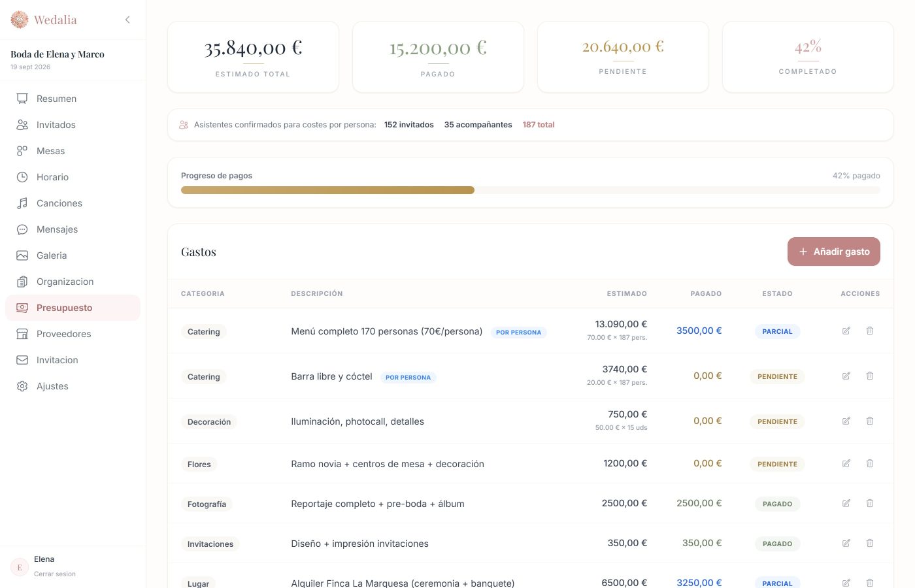The height and width of the screenshot is (588, 915).
Task: Delete the Barra libre y cóctel expense
Action: click(x=870, y=376)
